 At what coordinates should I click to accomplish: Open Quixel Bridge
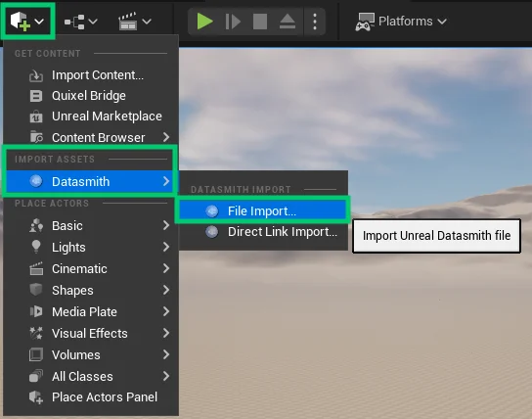tap(90, 96)
